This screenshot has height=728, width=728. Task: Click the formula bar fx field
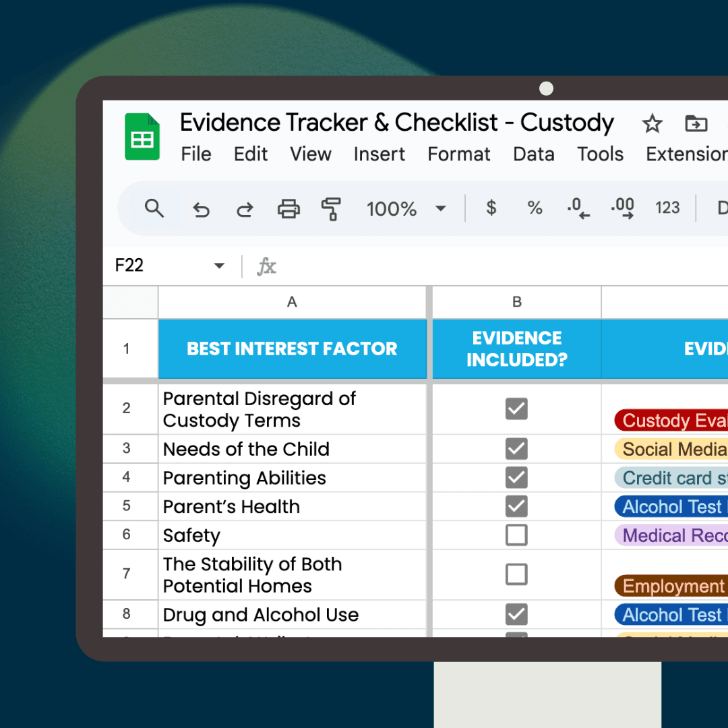(x=267, y=266)
